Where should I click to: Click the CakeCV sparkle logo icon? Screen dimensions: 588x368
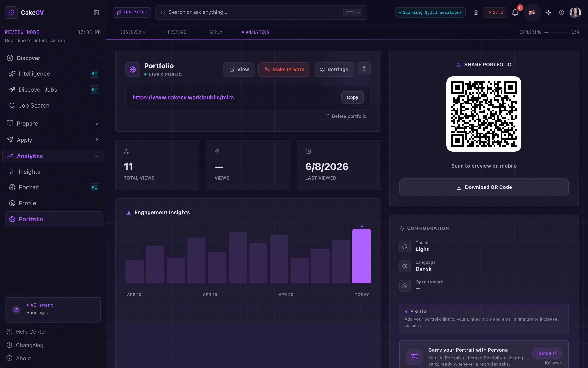(x=11, y=12)
